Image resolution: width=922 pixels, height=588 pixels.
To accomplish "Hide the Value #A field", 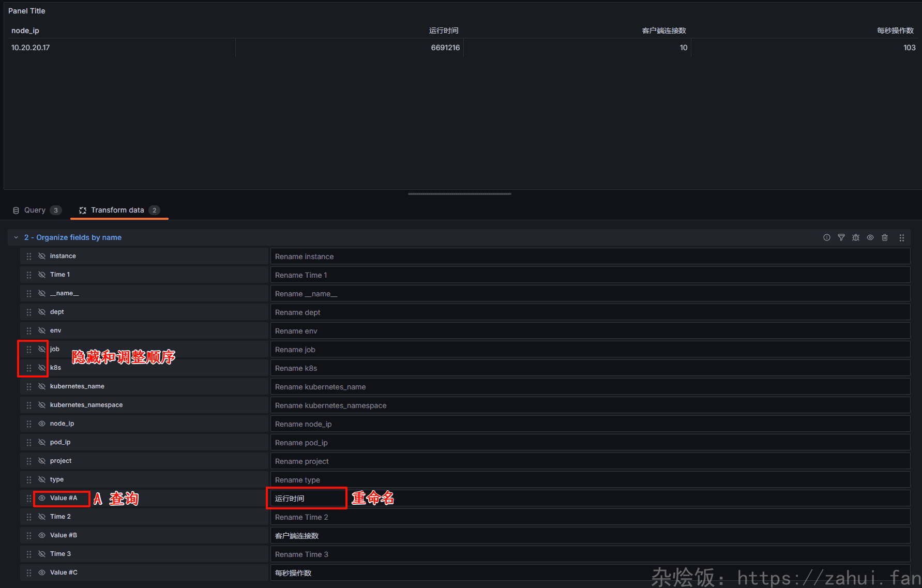I will click(x=42, y=498).
